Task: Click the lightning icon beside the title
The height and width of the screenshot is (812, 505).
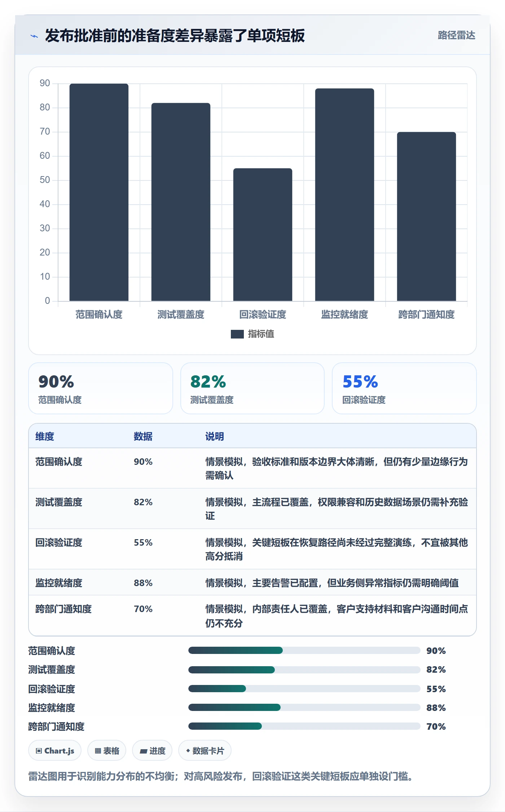Action: (34, 36)
